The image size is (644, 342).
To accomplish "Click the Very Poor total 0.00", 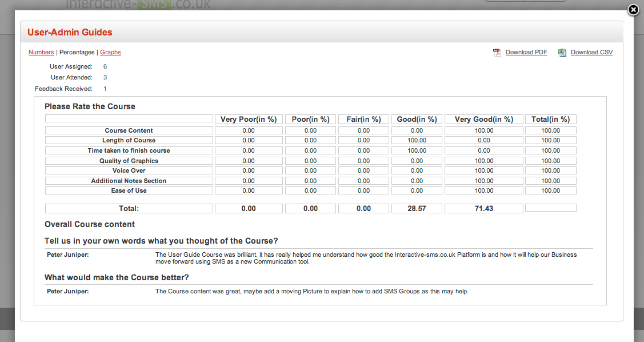I will coord(249,208).
